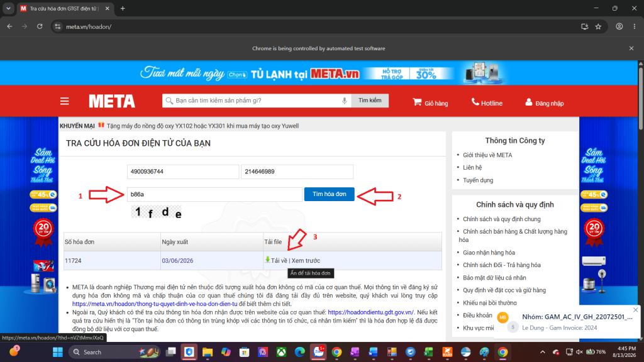
Task: Click the Tìm hóa đơn button
Action: point(330,194)
